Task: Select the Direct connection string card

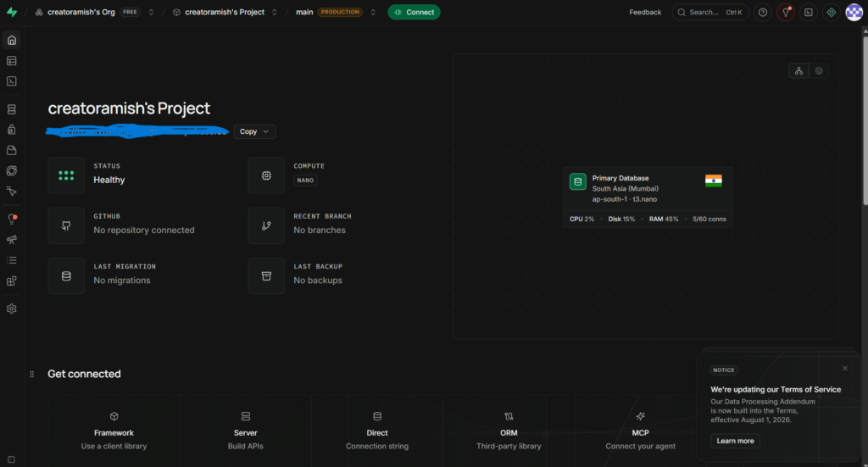Action: click(377, 431)
